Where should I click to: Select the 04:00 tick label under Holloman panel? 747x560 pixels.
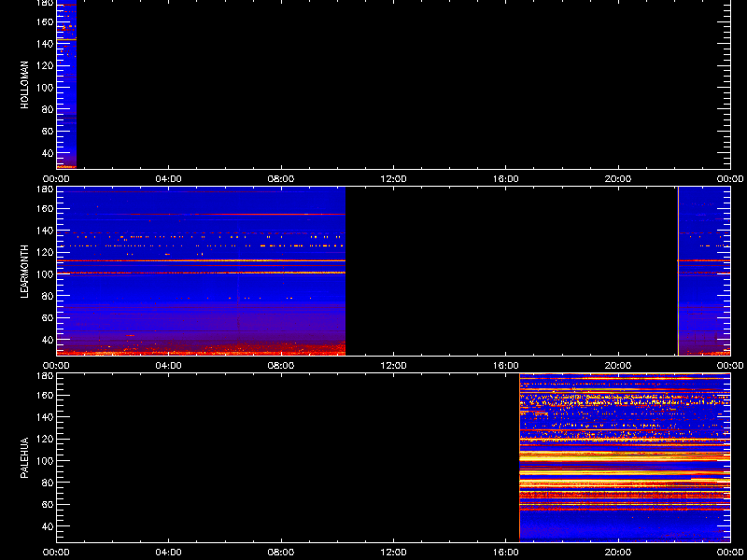(169, 179)
